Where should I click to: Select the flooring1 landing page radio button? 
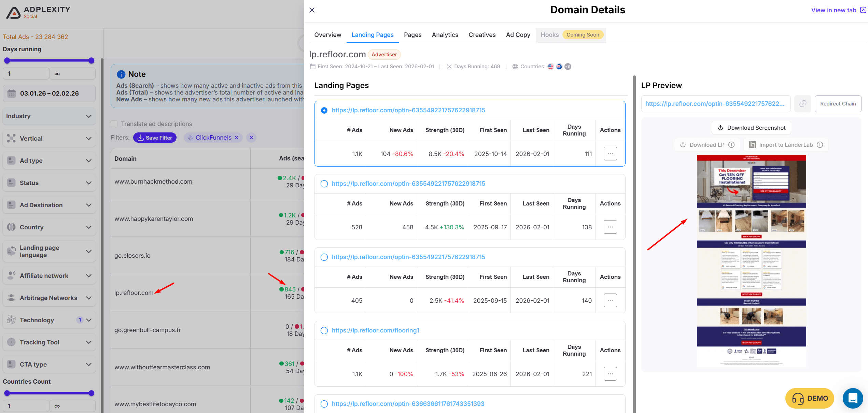[324, 330]
